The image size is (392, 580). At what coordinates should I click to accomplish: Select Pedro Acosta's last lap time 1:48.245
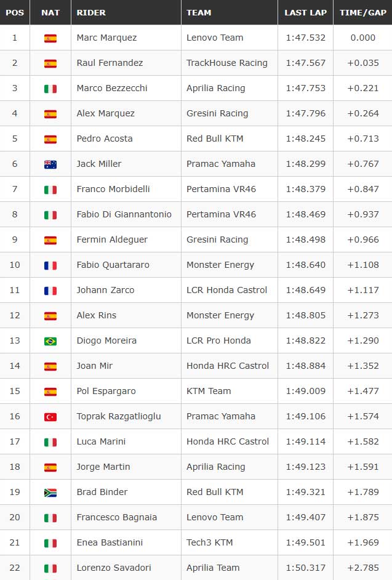coord(305,139)
